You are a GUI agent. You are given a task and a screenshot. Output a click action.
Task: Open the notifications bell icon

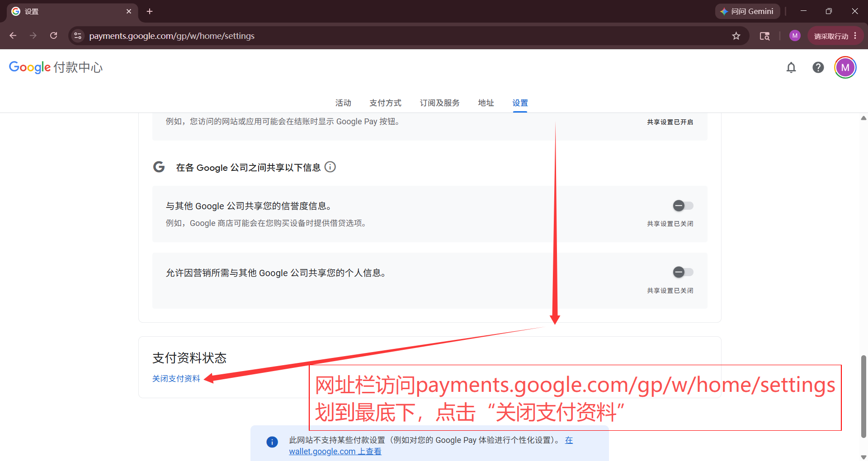point(791,67)
